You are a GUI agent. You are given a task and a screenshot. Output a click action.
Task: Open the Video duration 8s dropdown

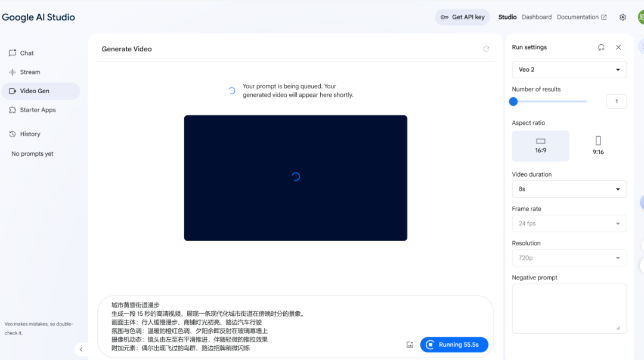pyautogui.click(x=569, y=189)
